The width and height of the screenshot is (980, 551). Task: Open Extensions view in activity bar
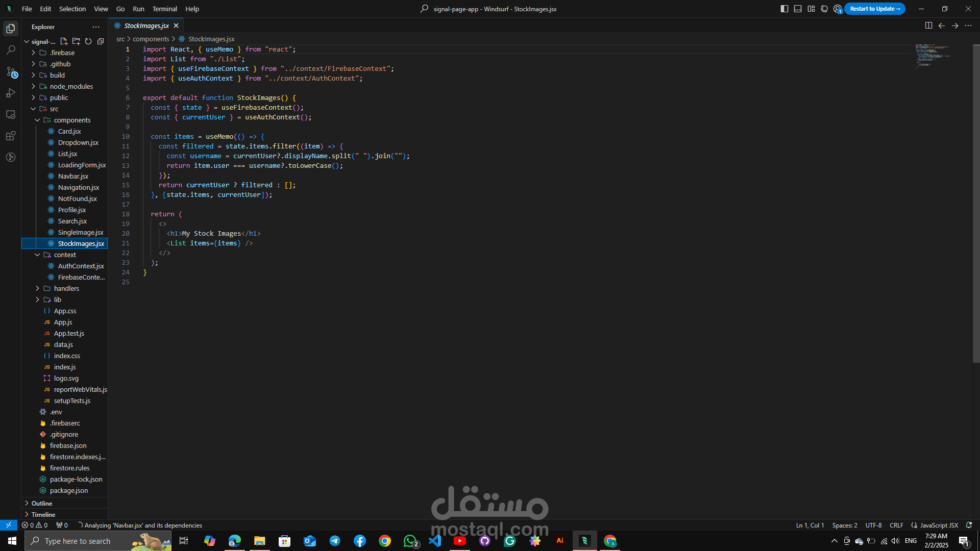pyautogui.click(x=11, y=136)
